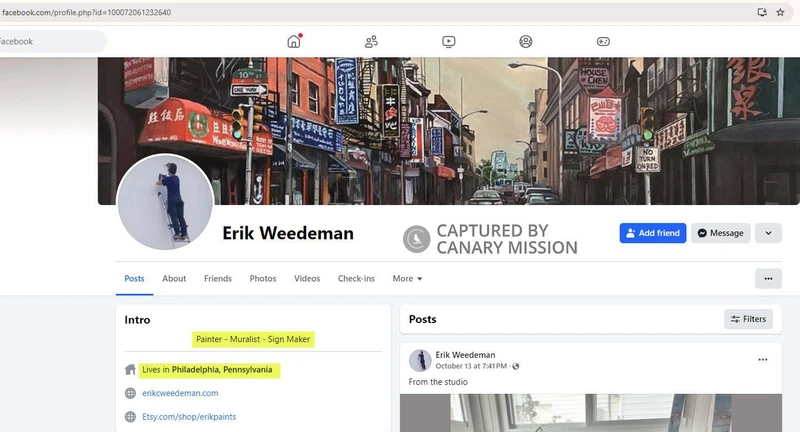Click Erik Weedeman name on the post
The width and height of the screenshot is (800, 432).
click(x=465, y=355)
